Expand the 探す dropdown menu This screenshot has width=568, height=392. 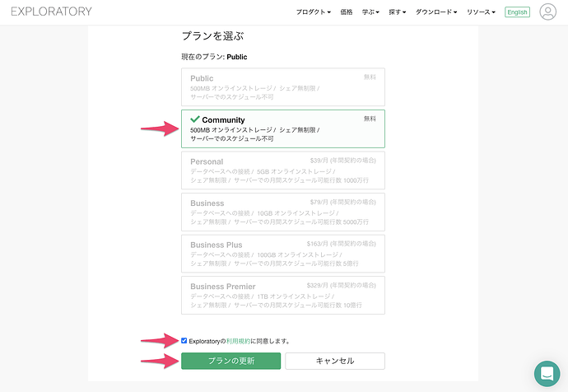pyautogui.click(x=398, y=12)
